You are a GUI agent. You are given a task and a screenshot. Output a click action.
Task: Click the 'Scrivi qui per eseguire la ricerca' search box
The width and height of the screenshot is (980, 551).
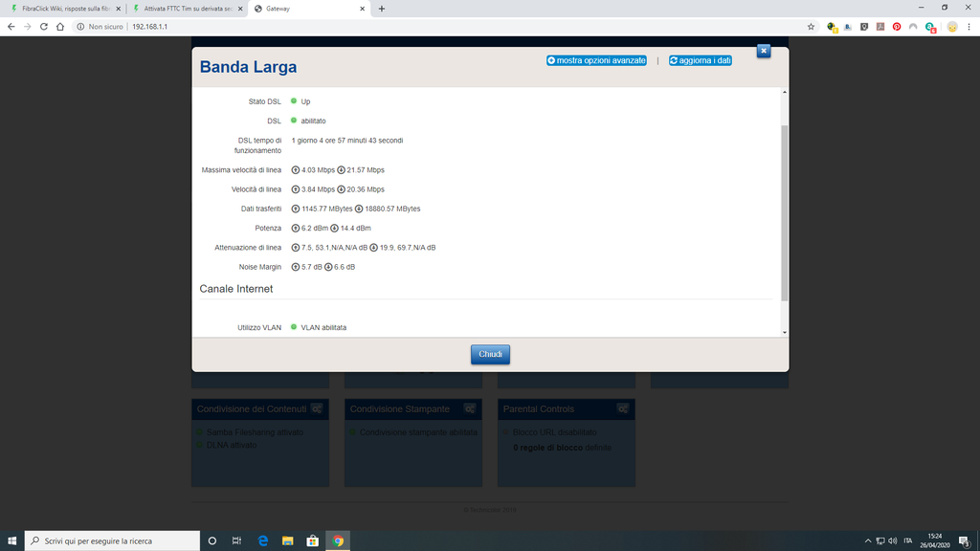(113, 541)
